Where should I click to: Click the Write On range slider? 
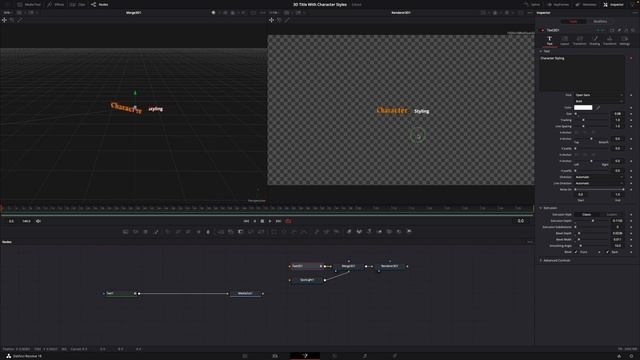point(599,189)
